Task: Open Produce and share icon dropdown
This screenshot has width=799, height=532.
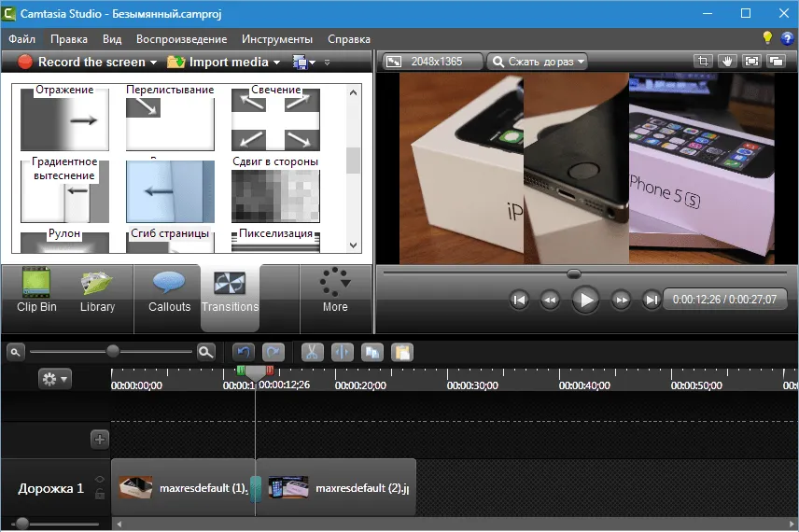Action: pyautogui.click(x=304, y=63)
